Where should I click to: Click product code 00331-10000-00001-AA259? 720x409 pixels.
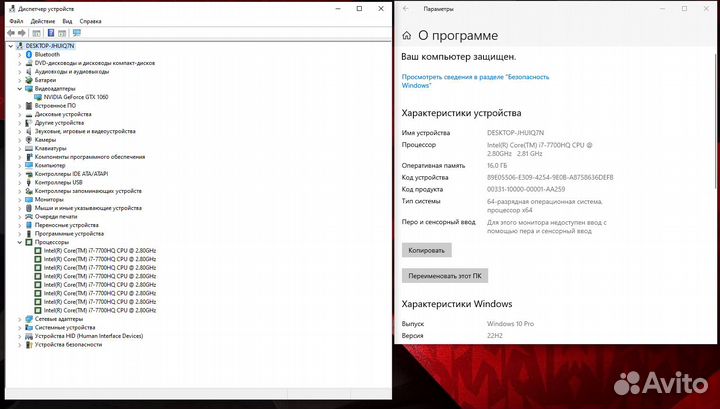526,189
